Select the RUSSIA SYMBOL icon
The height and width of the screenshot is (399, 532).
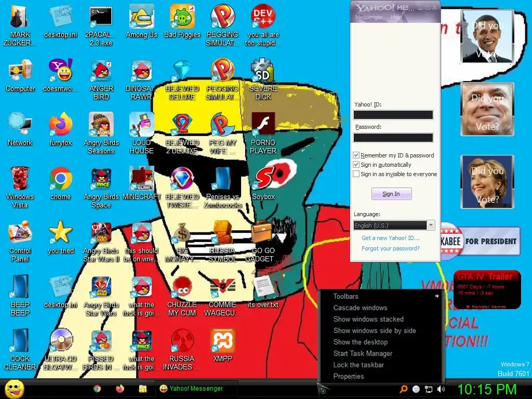[x=222, y=242]
